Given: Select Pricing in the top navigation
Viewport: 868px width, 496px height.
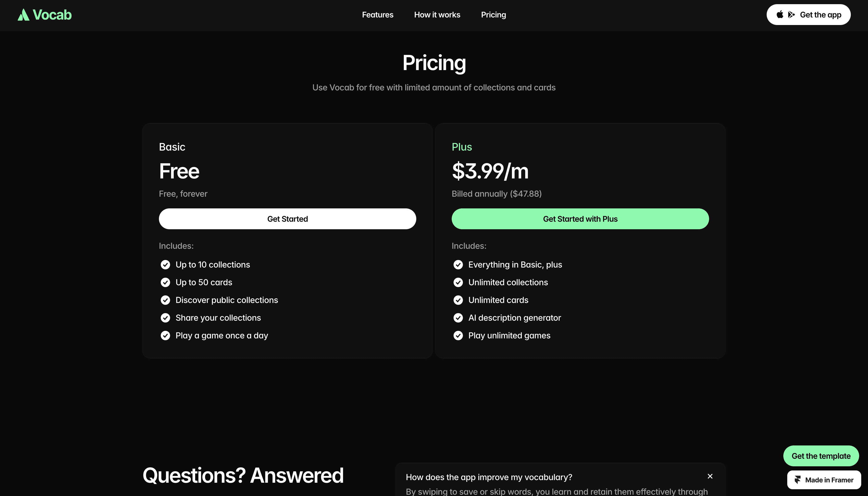Looking at the screenshot, I should pos(493,15).
